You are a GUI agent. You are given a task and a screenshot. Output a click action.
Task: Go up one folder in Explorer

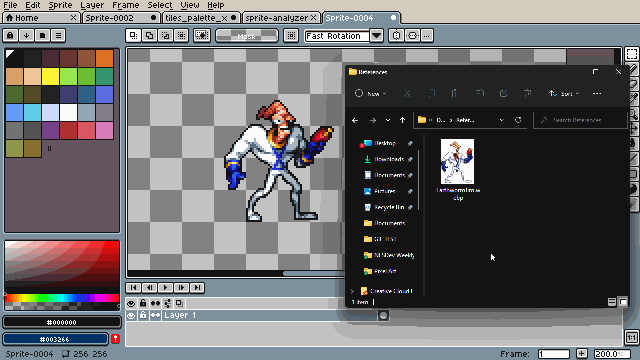pyautogui.click(x=402, y=120)
